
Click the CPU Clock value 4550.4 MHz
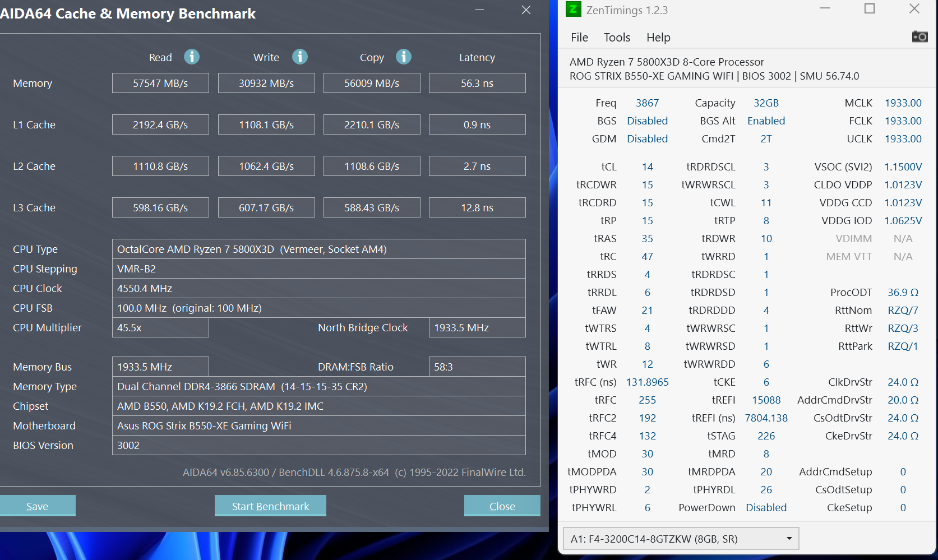319,288
